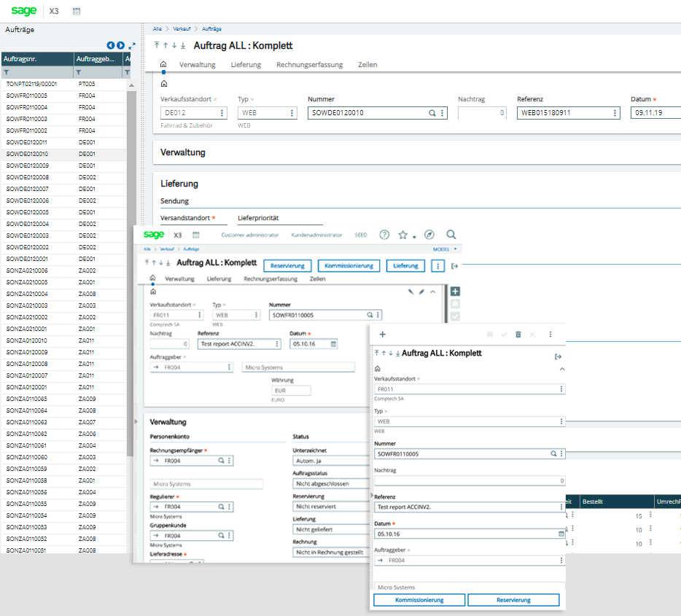Click Reservierung button at narrow panel bottom
The height and width of the screenshot is (616, 681).
[513, 600]
